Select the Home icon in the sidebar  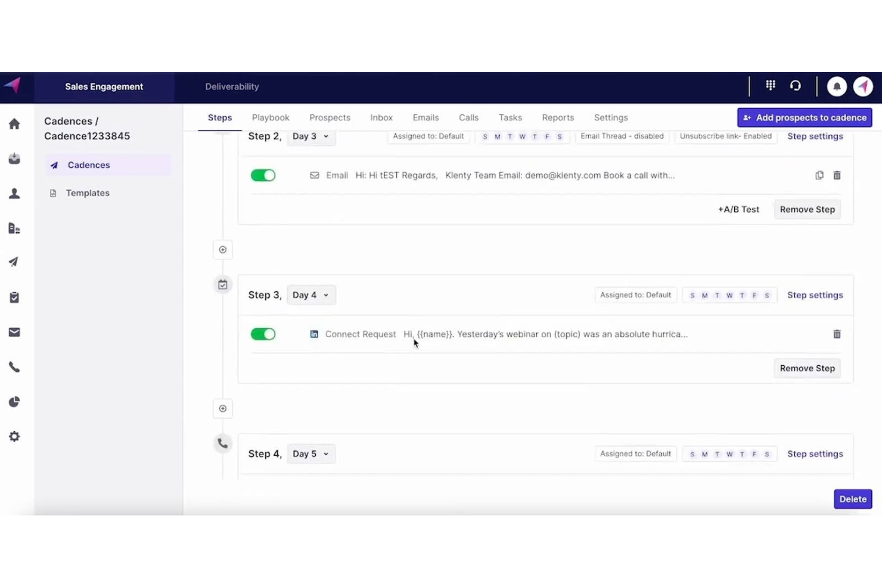click(x=14, y=123)
